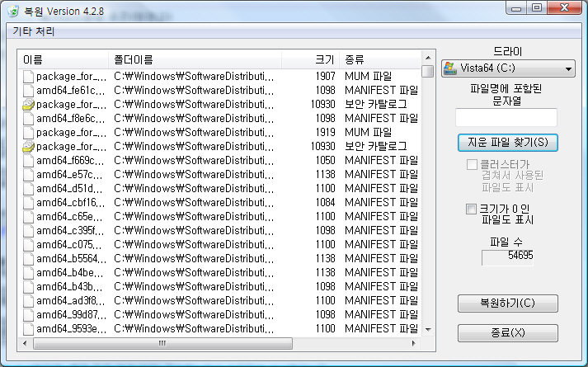Click the first MUM 파일 type cell
Viewport: 588px width, 367px height.
[x=369, y=77]
